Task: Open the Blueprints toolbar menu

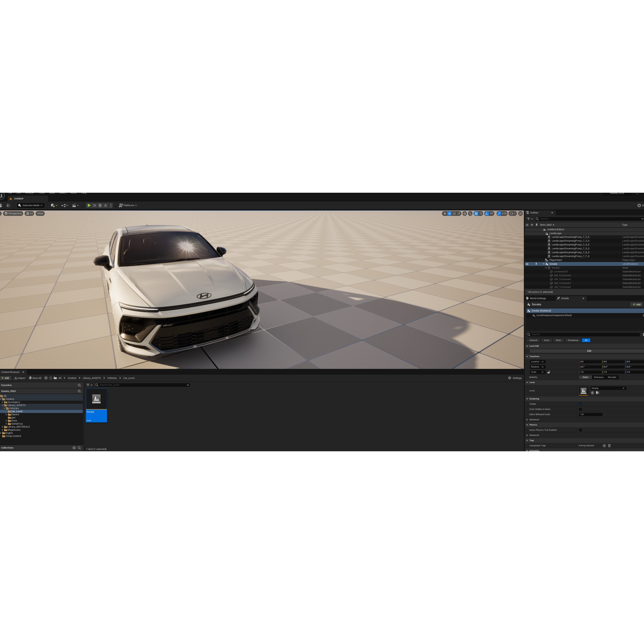Action: [x=64, y=205]
